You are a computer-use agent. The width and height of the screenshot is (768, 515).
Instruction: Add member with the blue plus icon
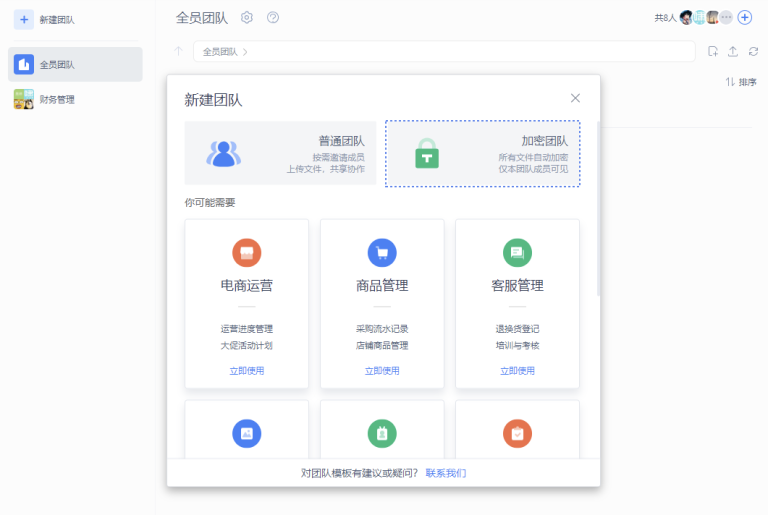[x=744, y=17]
